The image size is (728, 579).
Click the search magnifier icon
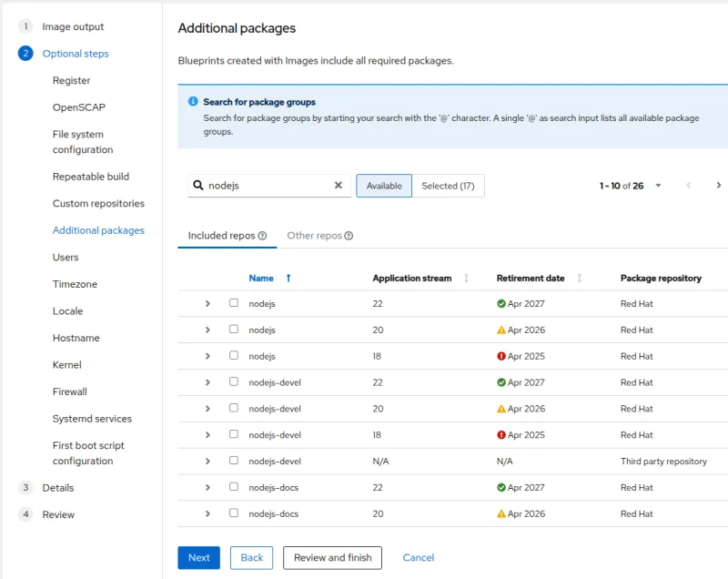pyautogui.click(x=199, y=185)
